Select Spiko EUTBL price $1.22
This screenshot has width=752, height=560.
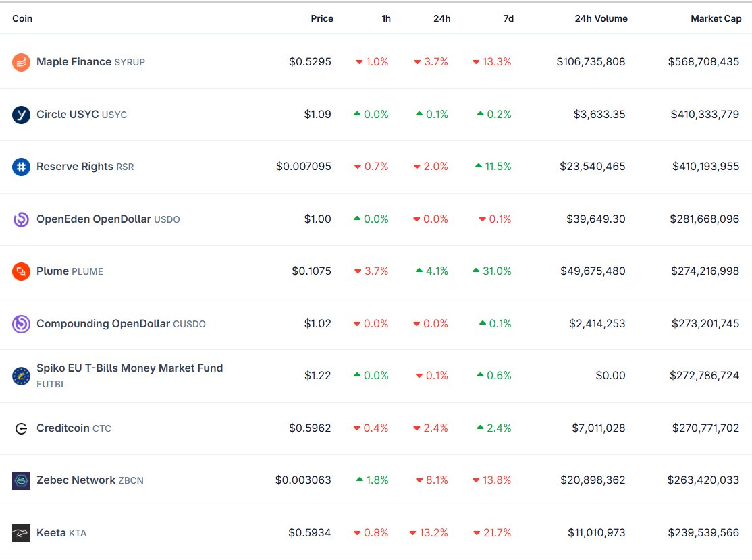[317, 375]
